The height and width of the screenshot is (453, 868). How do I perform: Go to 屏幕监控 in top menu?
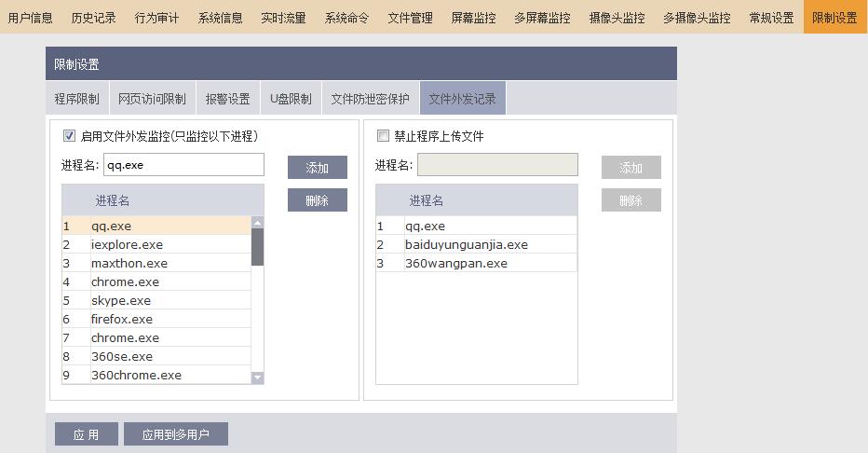[x=473, y=18]
